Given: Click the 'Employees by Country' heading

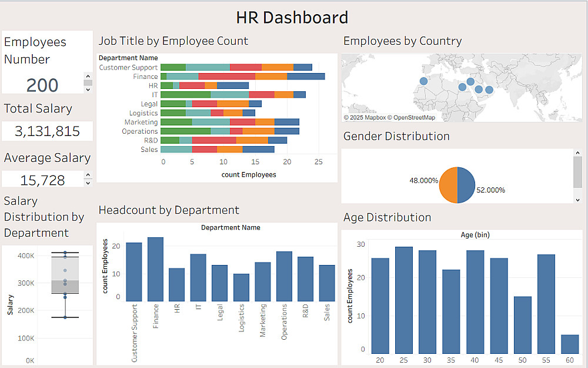Looking at the screenshot, I should coord(403,41).
